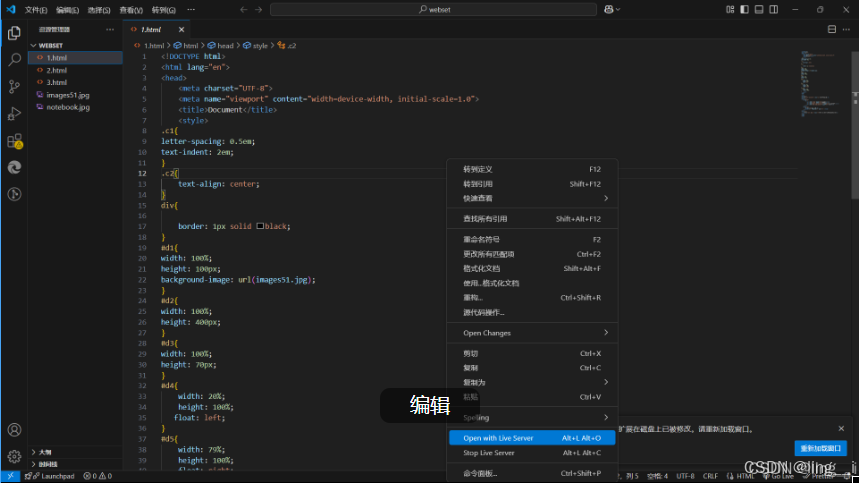Click the code minimap

[x=822, y=82]
